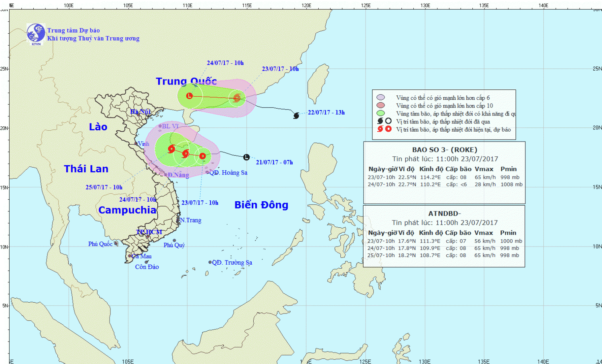Click the legend line ending "đã qua"
This screenshot has height=364, width=602.
pos(443,121)
